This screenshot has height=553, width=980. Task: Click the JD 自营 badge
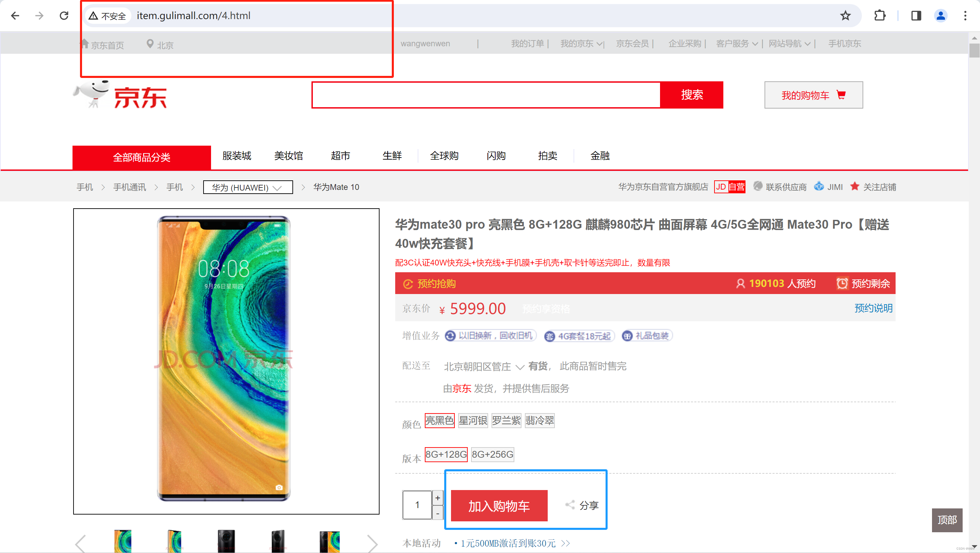click(729, 187)
